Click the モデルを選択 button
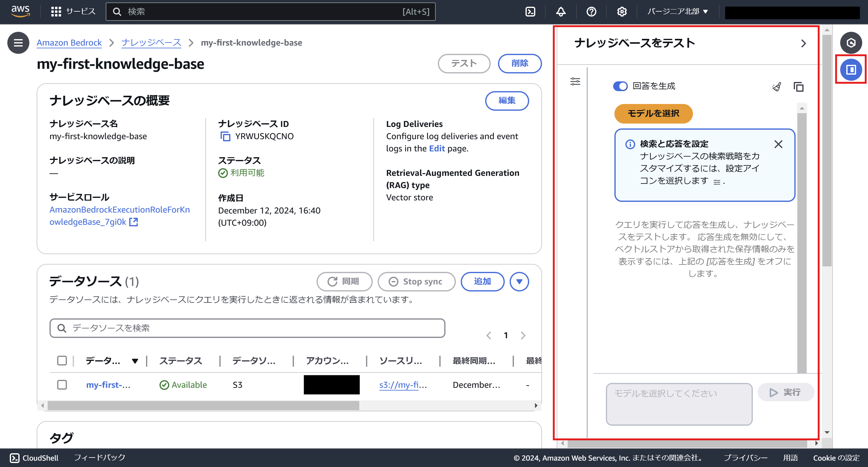The height and width of the screenshot is (467, 868). (x=653, y=114)
